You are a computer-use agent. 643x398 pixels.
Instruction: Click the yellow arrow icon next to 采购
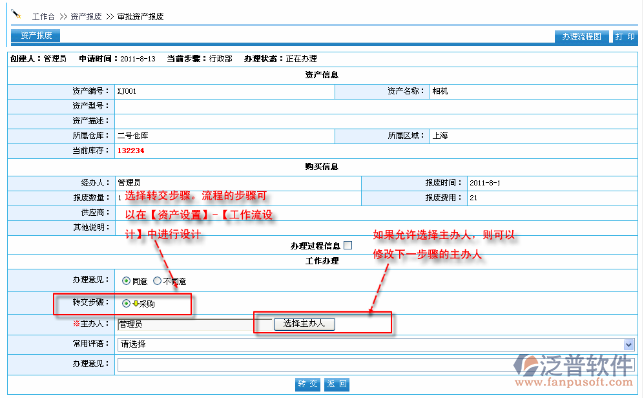[x=136, y=304]
